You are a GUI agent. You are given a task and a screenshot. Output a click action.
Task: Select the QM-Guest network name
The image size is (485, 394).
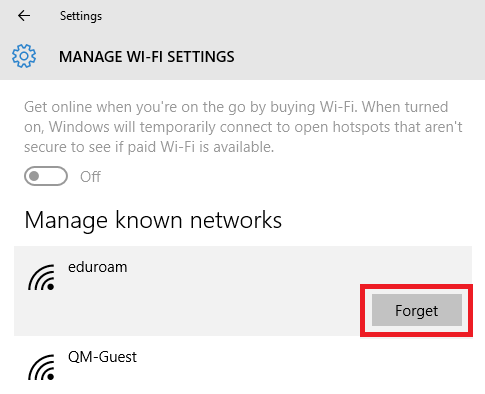[102, 357]
